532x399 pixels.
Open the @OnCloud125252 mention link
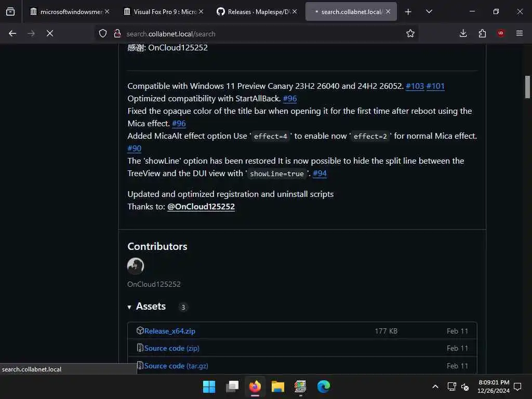pyautogui.click(x=201, y=207)
